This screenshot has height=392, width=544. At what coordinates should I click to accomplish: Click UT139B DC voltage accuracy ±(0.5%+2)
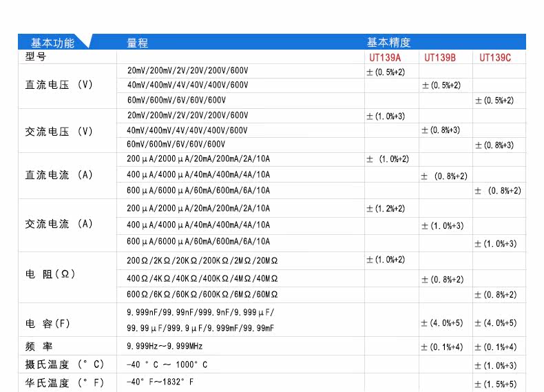(441, 85)
